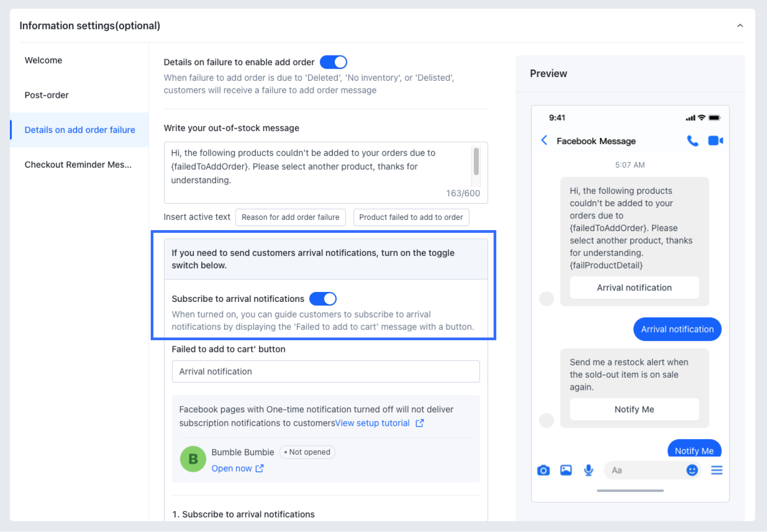Tap the camera icon in preview composer

[543, 471]
